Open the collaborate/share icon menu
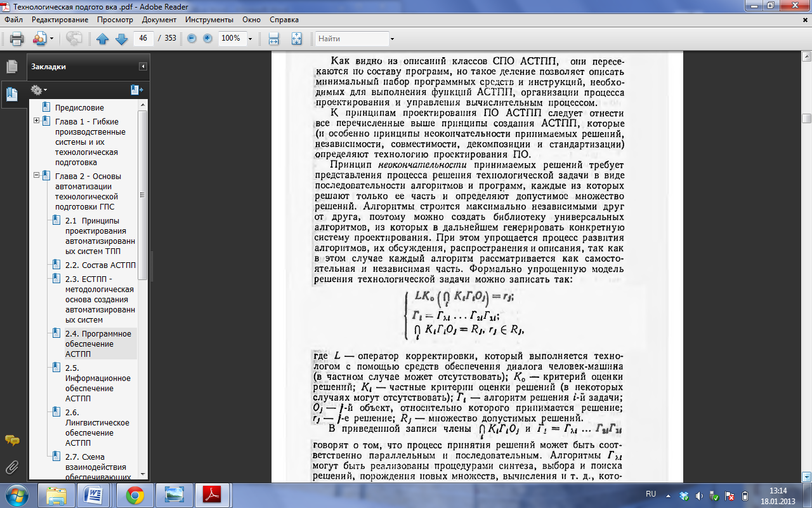Viewport: 812px width, 508px height. tap(39, 39)
